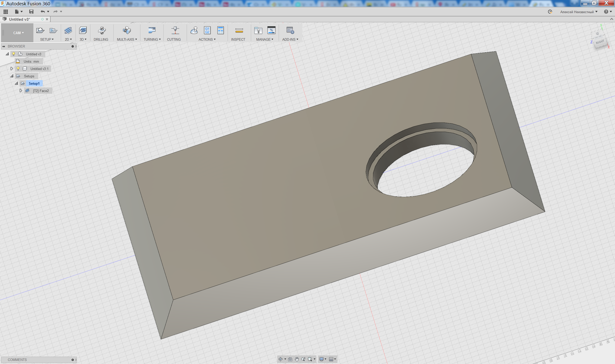Select the 3D milling operations icon
Viewport: 615px width, 364px height.
point(83,31)
